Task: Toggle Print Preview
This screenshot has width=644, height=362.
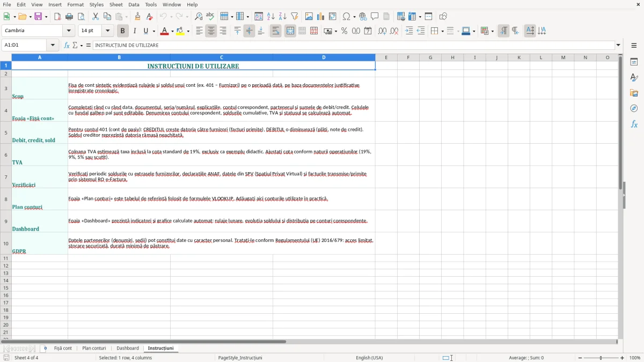Action: pyautogui.click(x=81, y=17)
